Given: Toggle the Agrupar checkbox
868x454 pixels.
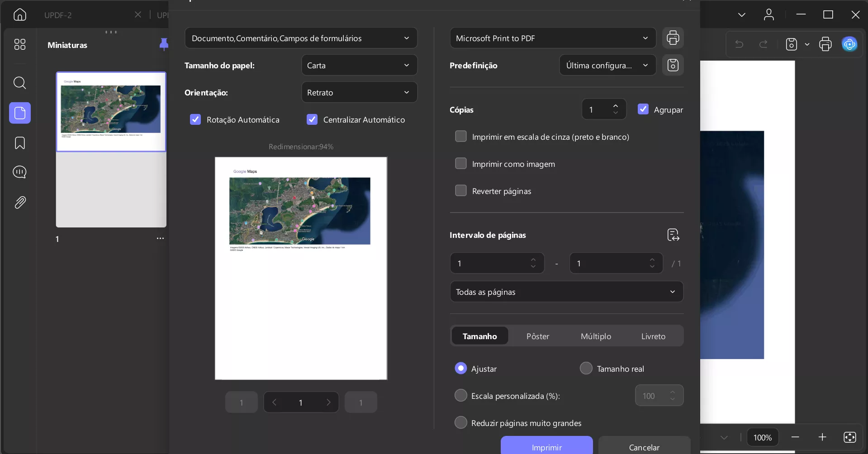Looking at the screenshot, I should [x=643, y=109].
